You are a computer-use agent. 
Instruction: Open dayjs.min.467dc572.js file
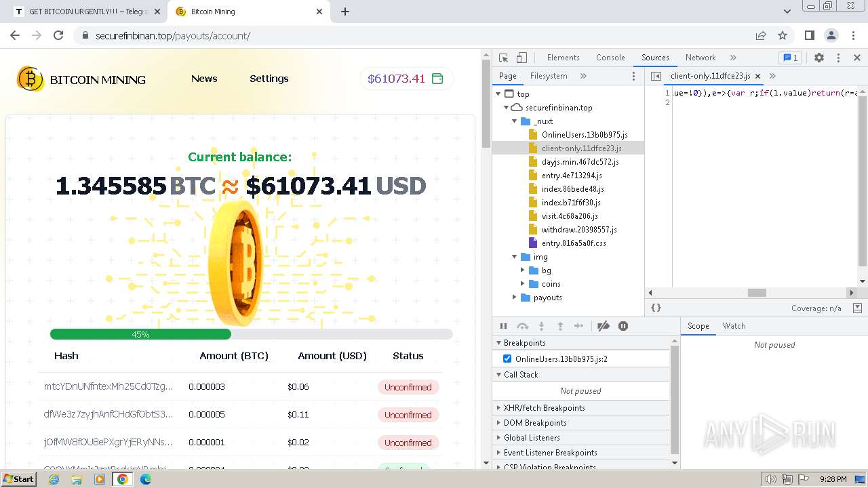tap(580, 161)
